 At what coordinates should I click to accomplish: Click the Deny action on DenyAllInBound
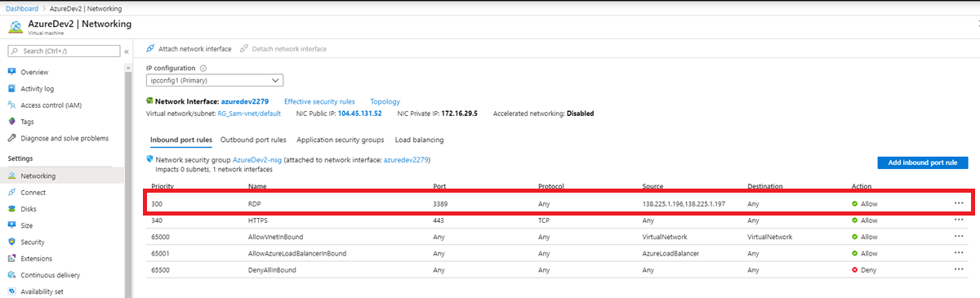click(x=865, y=270)
